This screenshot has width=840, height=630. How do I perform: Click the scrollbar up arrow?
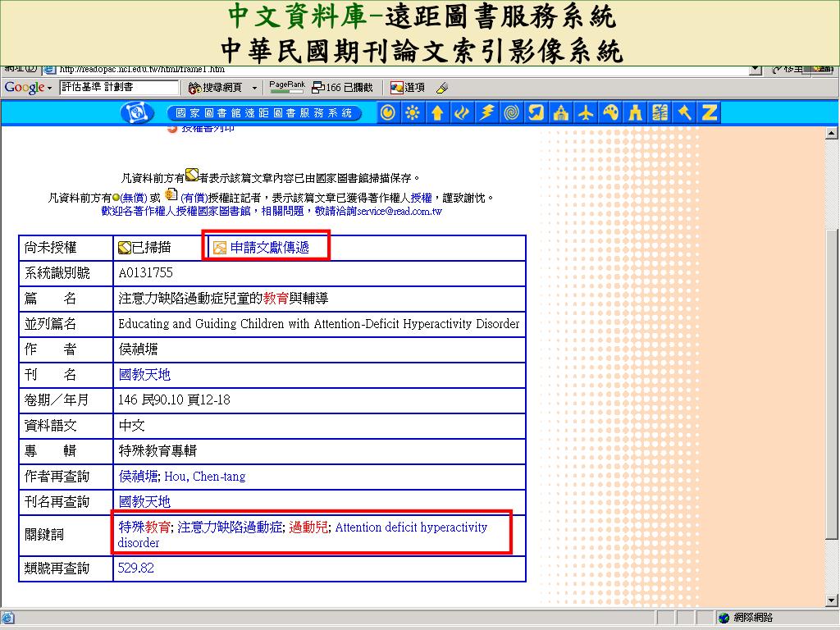(832, 132)
